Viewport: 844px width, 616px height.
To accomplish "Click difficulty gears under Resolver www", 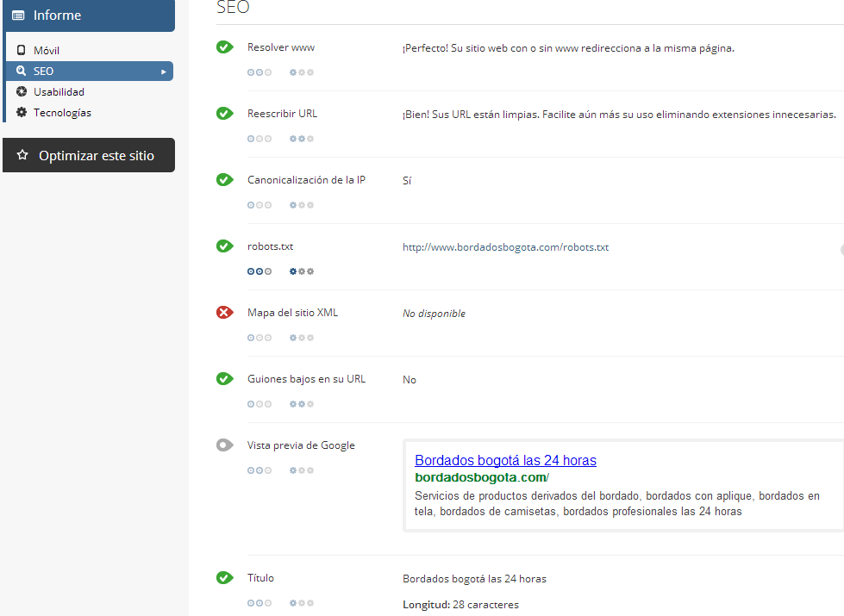I will pyautogui.click(x=302, y=72).
